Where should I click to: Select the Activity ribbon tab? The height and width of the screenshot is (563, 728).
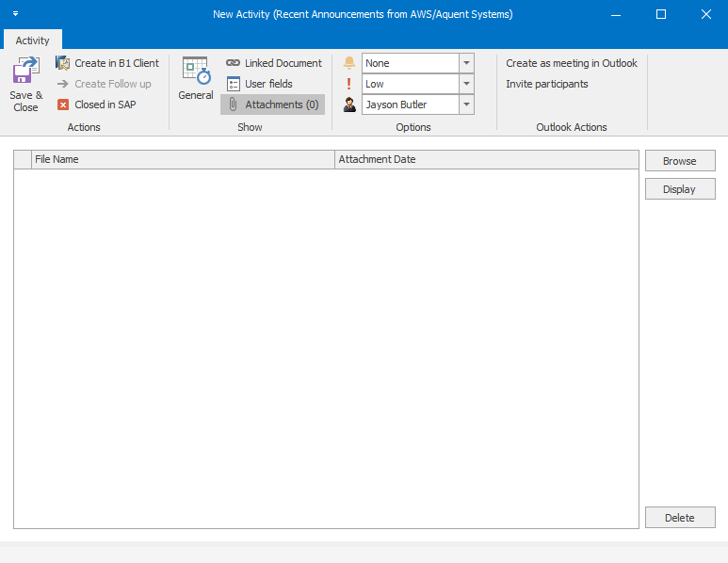pyautogui.click(x=33, y=40)
